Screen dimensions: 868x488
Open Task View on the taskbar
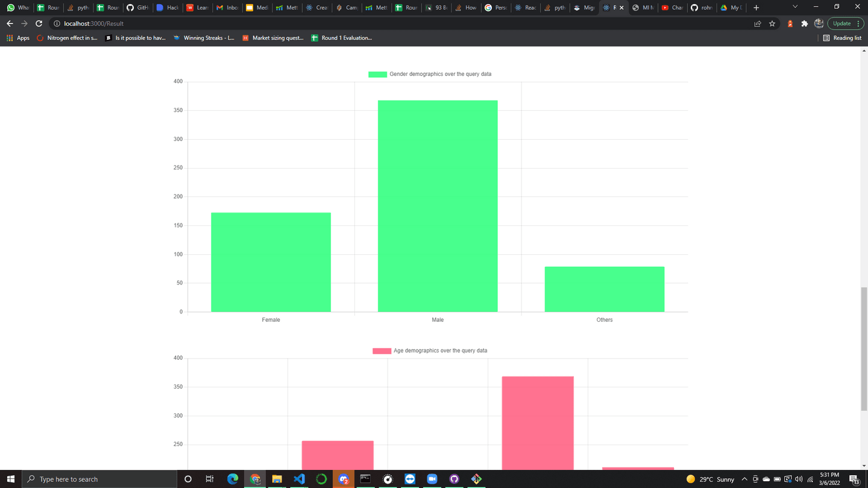click(x=210, y=479)
